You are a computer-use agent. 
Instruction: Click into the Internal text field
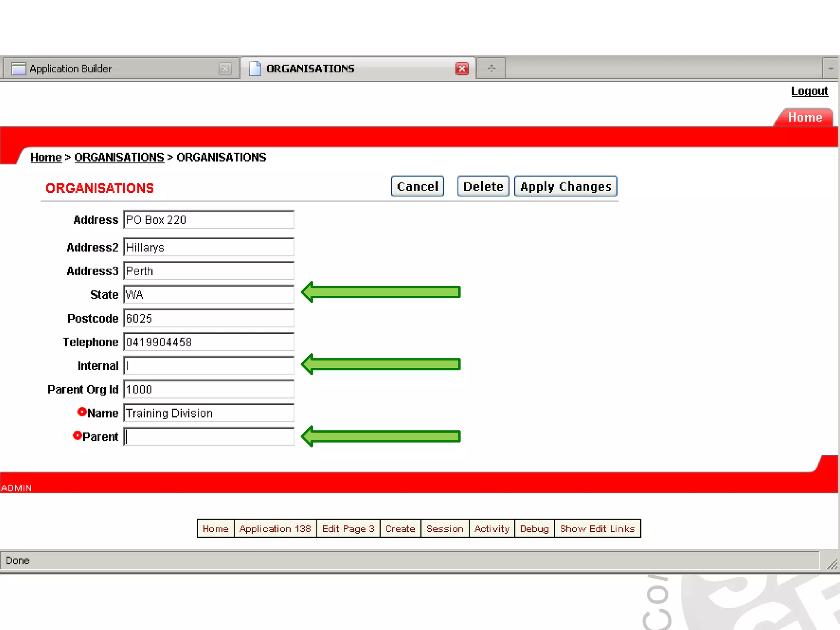[x=208, y=365]
